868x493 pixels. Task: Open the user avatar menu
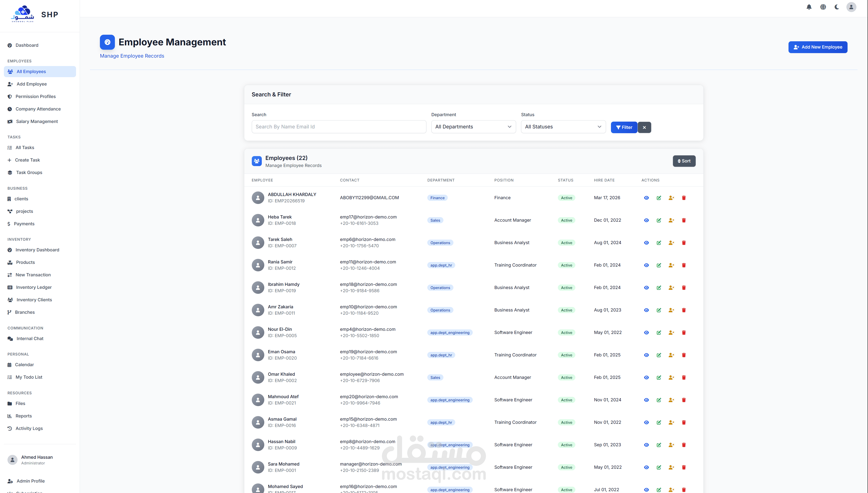pyautogui.click(x=851, y=7)
